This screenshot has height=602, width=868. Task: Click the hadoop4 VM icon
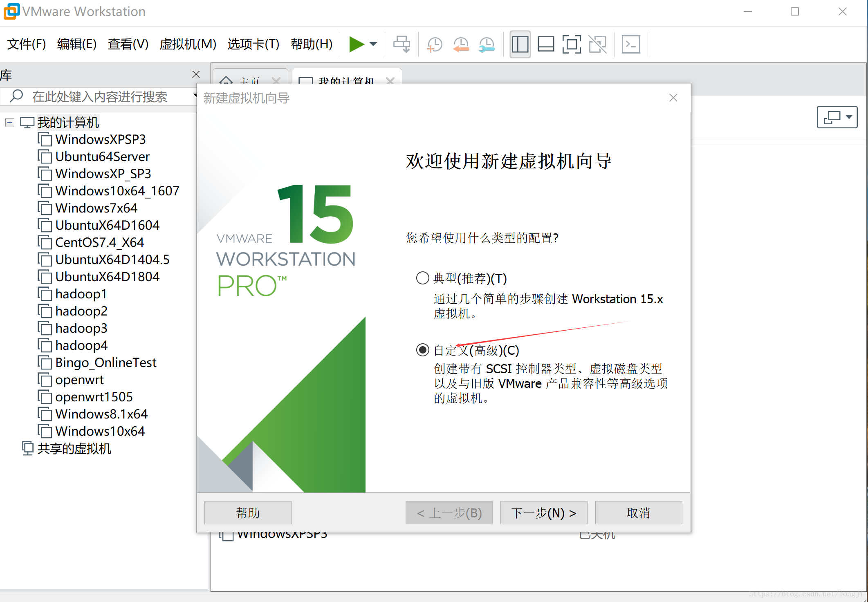coord(45,345)
